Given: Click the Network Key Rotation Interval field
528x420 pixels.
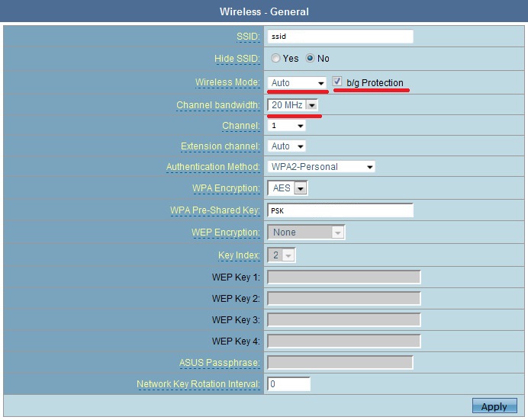Looking at the screenshot, I should coord(288,384).
